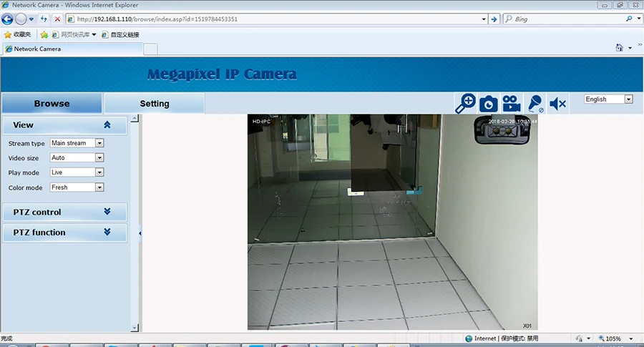
Task: Open the Video size dropdown
Action: click(x=77, y=157)
